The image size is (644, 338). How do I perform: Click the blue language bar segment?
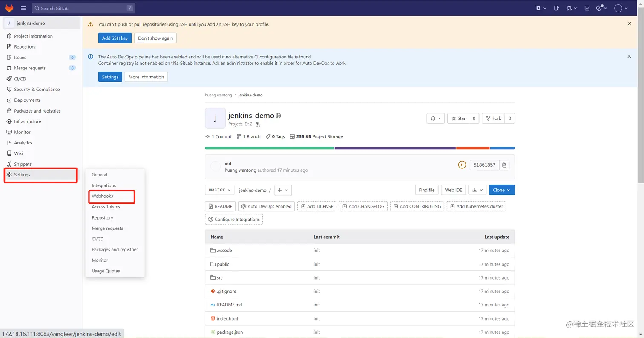click(x=502, y=148)
